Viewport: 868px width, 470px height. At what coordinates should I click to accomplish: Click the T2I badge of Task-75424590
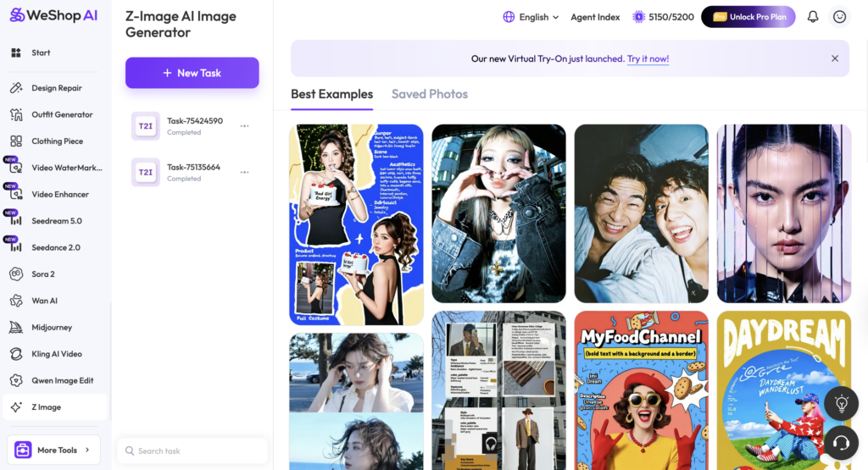click(146, 126)
